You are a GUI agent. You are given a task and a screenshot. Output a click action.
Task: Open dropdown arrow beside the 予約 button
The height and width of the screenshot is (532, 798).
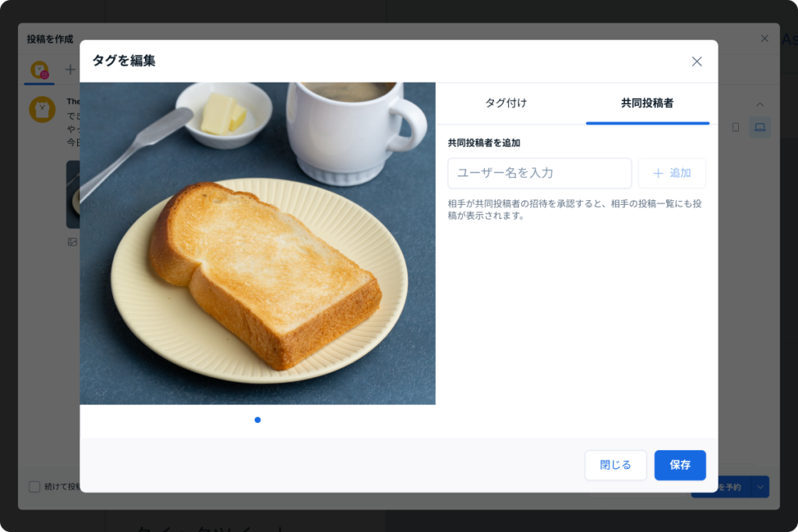pos(761,488)
